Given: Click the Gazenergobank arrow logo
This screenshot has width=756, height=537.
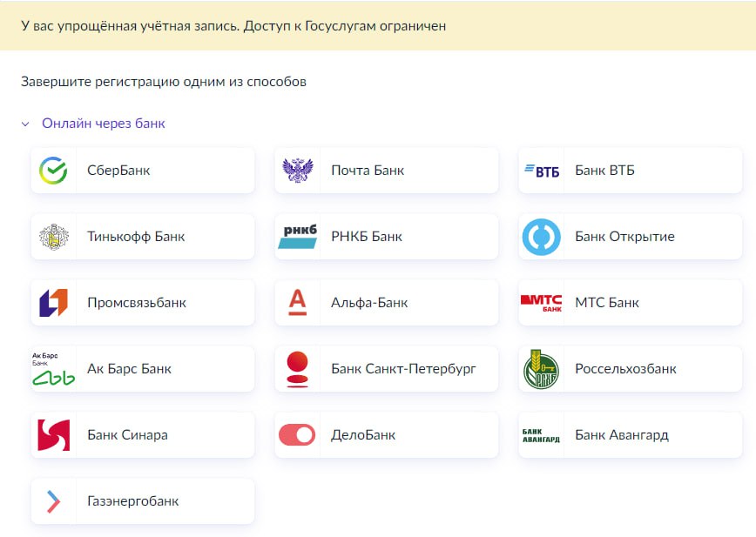Looking at the screenshot, I should (53, 501).
